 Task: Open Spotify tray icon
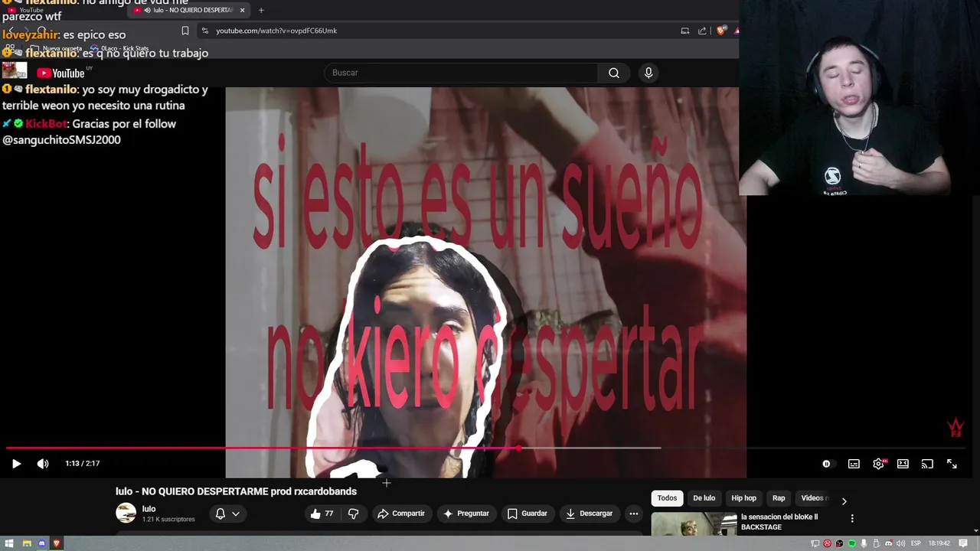tap(851, 543)
